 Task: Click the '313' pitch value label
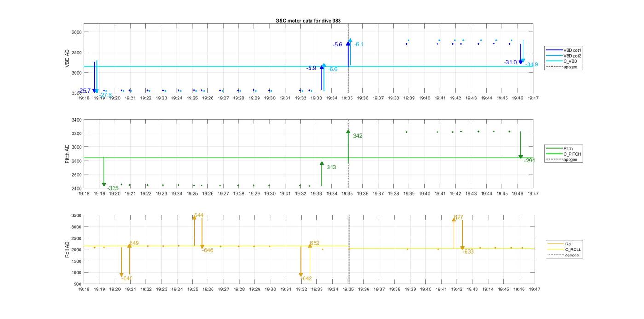coord(331,168)
